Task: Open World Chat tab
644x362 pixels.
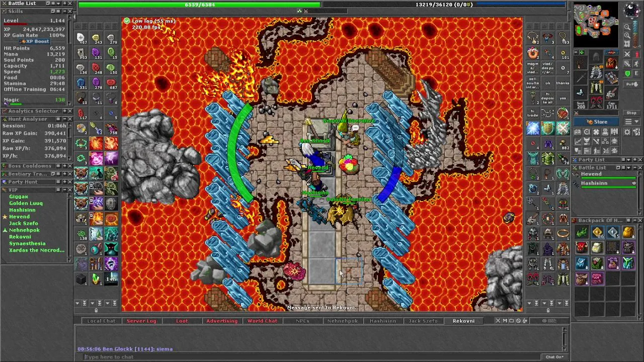Action: pyautogui.click(x=262, y=321)
